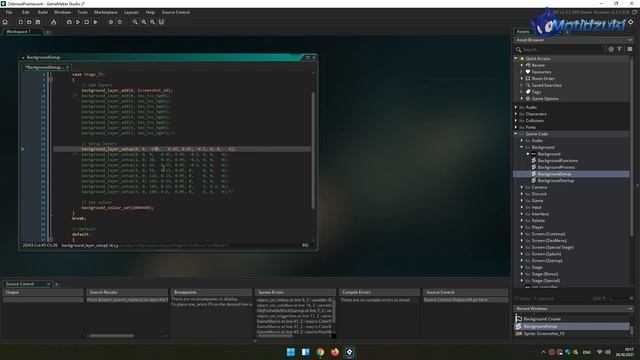Open the GameMaker icon in the taskbar
Screen dimensions: 640x360
[x=349, y=352]
